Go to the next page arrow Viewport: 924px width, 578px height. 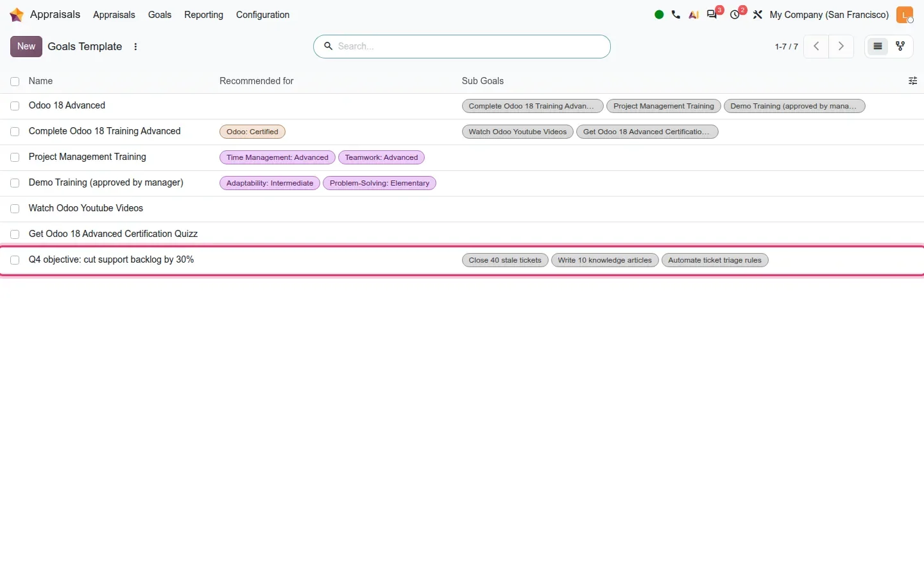click(x=841, y=46)
